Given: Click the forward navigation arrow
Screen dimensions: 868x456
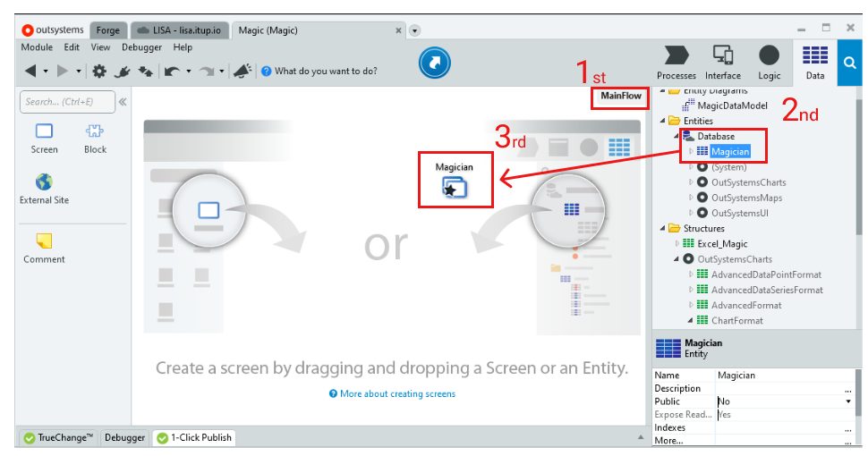Looking at the screenshot, I should tap(64, 71).
